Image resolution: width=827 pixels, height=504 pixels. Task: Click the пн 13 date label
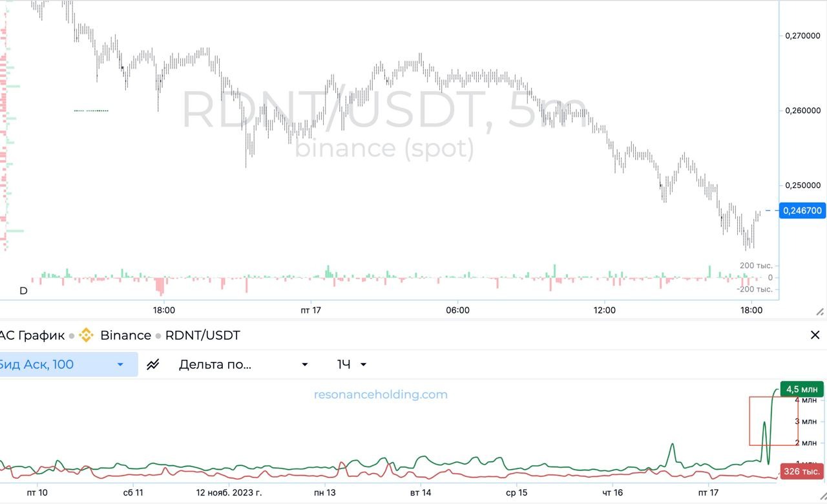[x=324, y=492]
